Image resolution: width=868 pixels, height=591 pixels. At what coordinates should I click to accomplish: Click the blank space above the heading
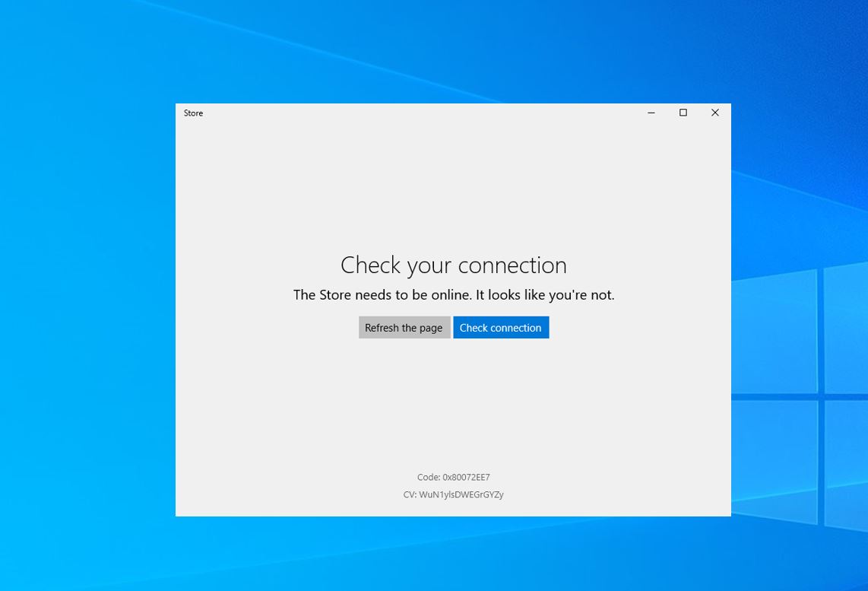(x=453, y=190)
